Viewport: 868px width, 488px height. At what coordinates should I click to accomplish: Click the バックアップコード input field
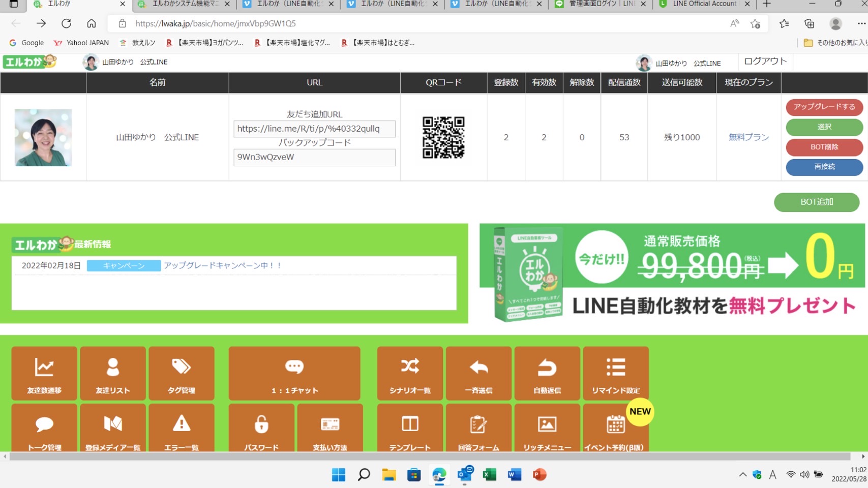pyautogui.click(x=314, y=157)
